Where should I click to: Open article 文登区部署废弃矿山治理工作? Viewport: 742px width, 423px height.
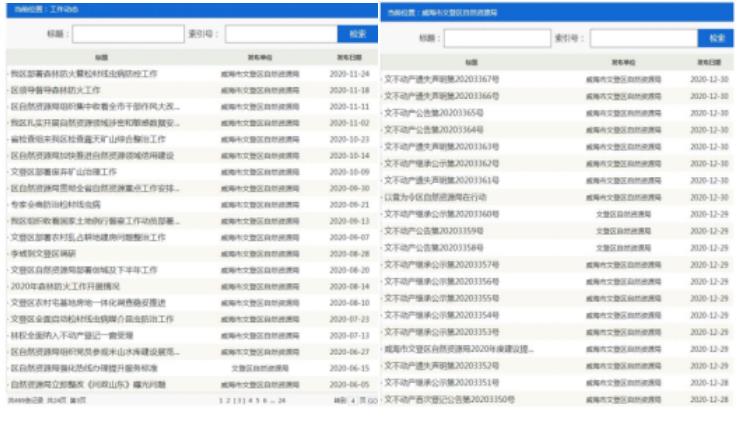pyautogui.click(x=66, y=172)
